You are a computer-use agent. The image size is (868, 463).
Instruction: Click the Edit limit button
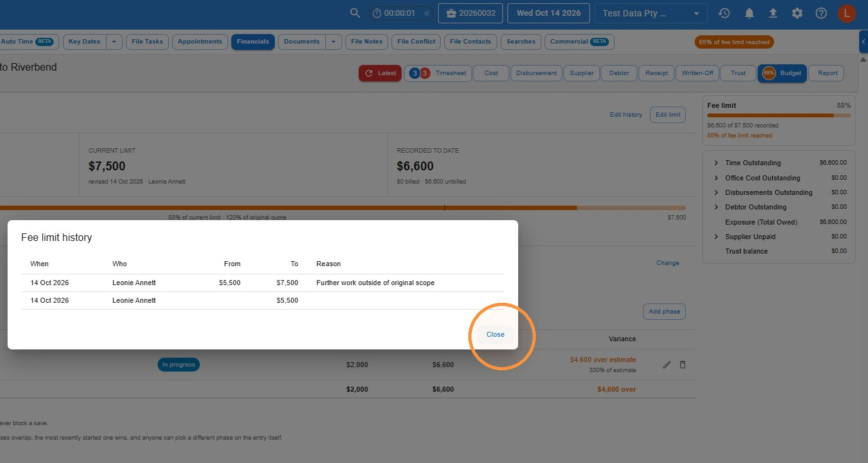[668, 115]
